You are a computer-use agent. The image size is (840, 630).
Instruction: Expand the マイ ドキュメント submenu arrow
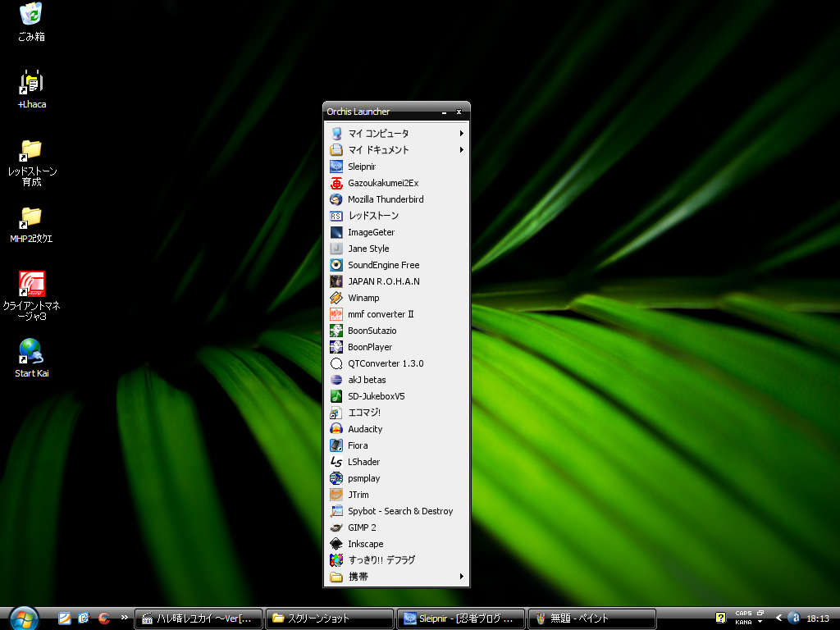(x=461, y=150)
